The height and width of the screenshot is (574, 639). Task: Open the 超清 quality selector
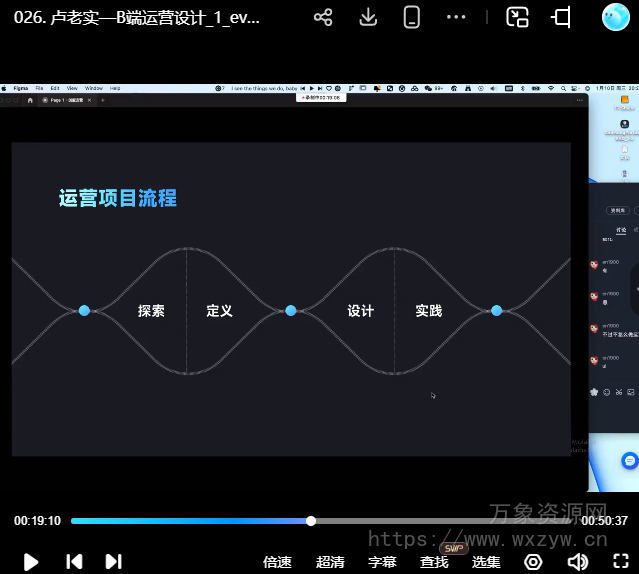(330, 562)
